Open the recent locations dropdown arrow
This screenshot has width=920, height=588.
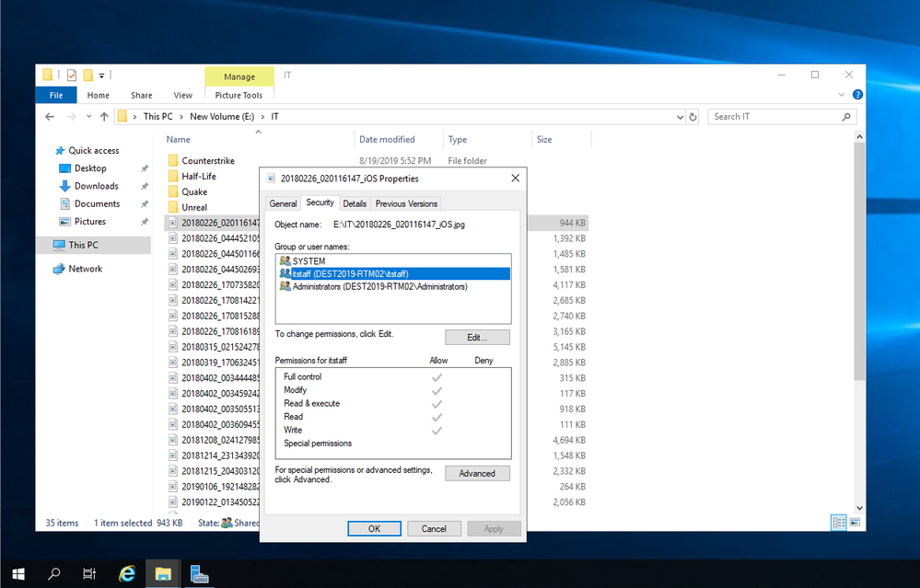point(88,117)
